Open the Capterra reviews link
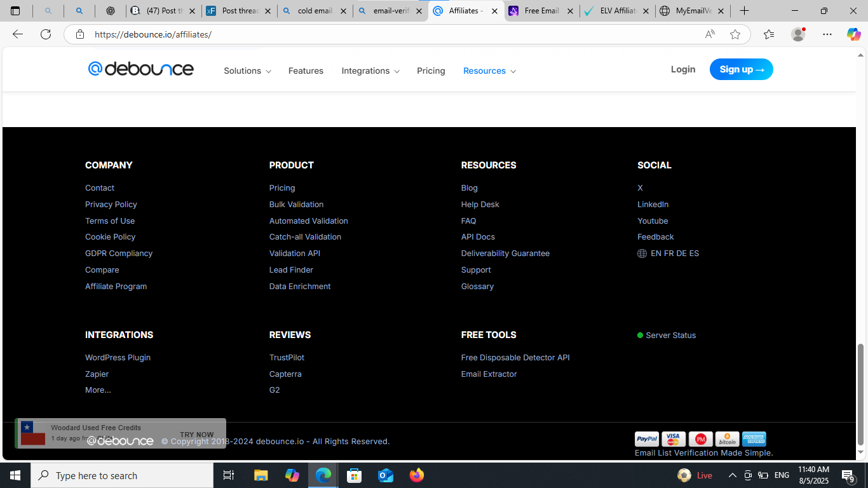The width and height of the screenshot is (868, 488). pyautogui.click(x=285, y=374)
